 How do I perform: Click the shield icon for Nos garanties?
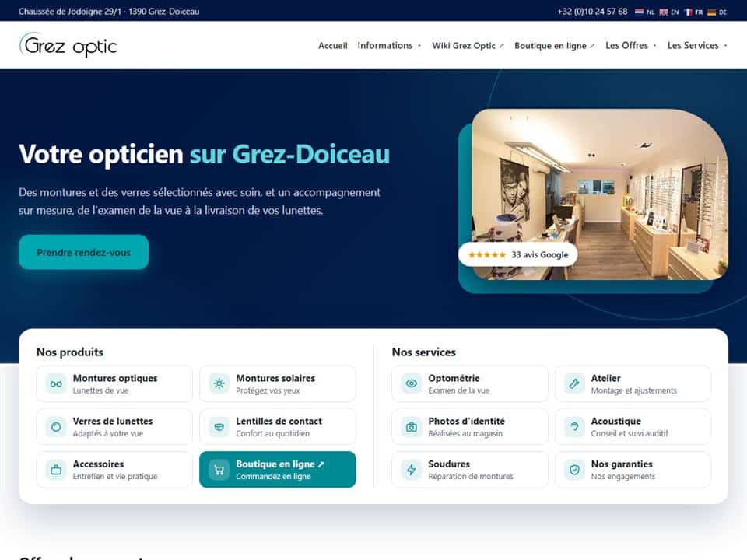574,470
